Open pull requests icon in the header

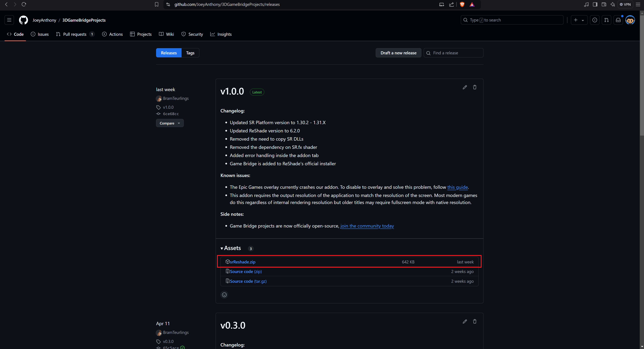[606, 20]
